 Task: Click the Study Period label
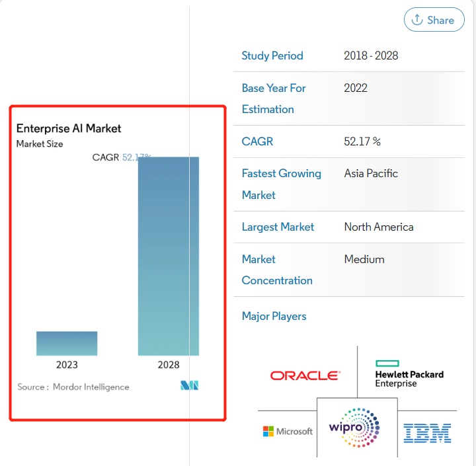pyautogui.click(x=272, y=56)
